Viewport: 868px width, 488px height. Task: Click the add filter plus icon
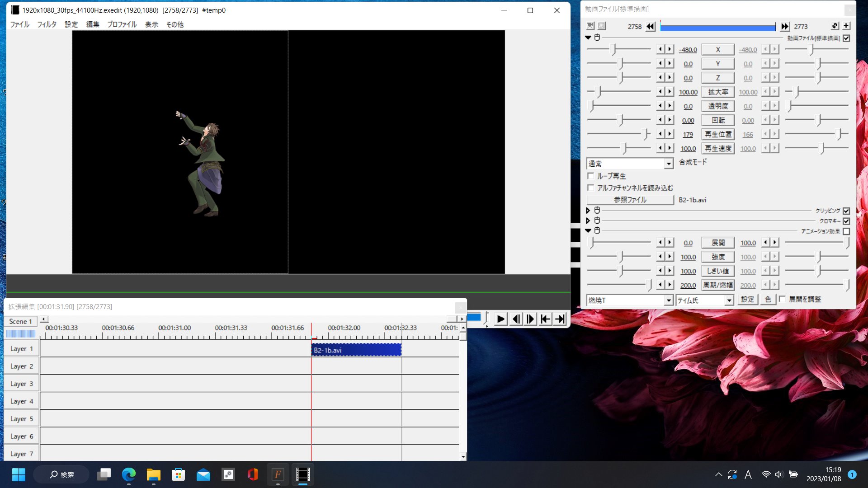coord(846,26)
